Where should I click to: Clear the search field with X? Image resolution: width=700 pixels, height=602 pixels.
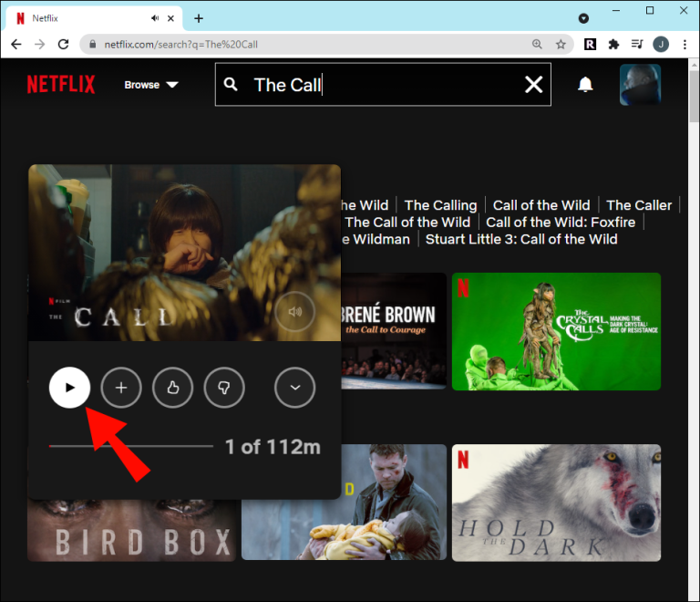point(533,84)
